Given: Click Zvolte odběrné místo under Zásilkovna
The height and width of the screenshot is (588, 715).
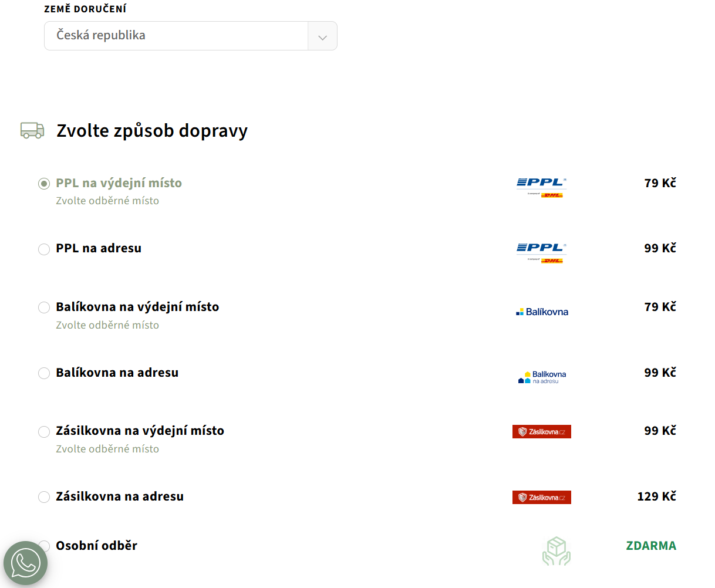Looking at the screenshot, I should click(x=107, y=449).
